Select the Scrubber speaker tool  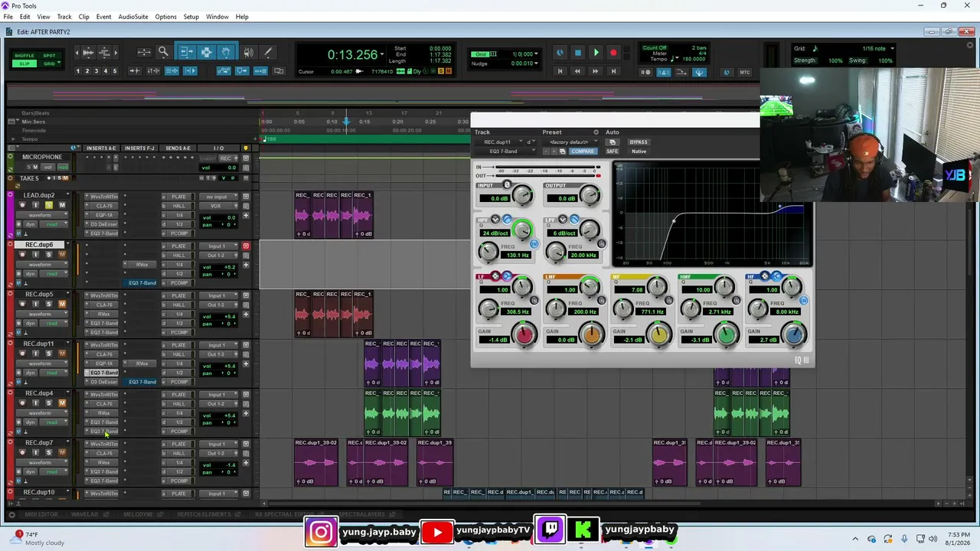(248, 52)
